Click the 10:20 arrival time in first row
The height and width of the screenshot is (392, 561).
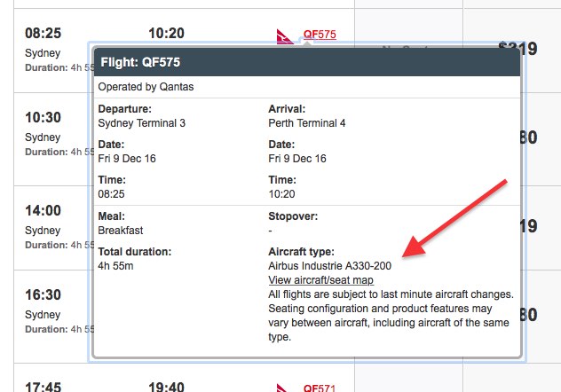[x=166, y=33]
